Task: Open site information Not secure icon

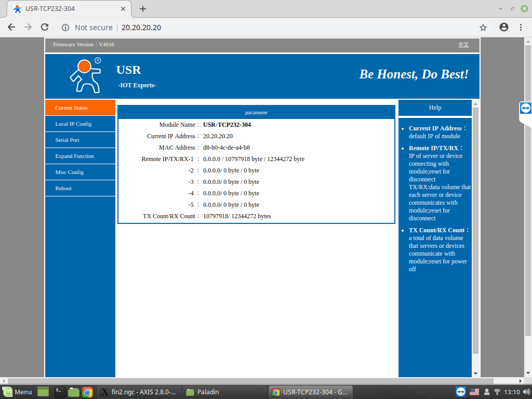Action: [65, 28]
